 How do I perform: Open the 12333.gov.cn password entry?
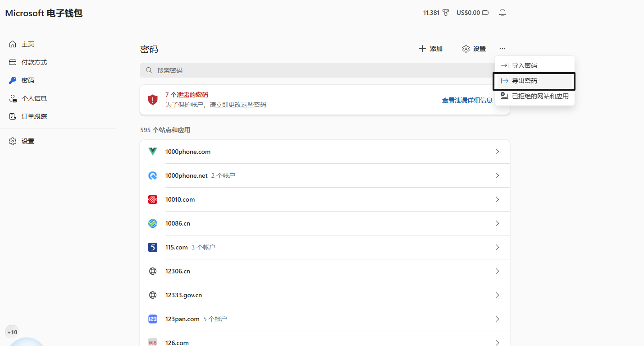(x=324, y=295)
